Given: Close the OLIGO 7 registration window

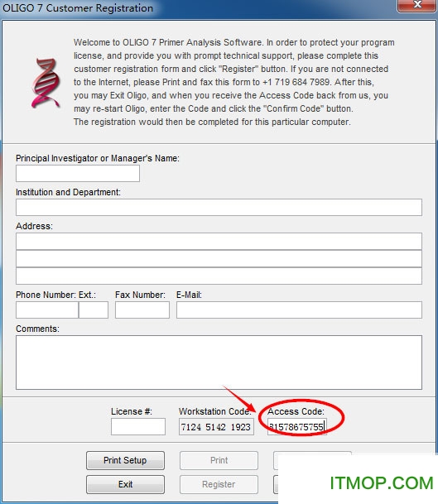Looking at the screenshot, I should (x=417, y=5).
